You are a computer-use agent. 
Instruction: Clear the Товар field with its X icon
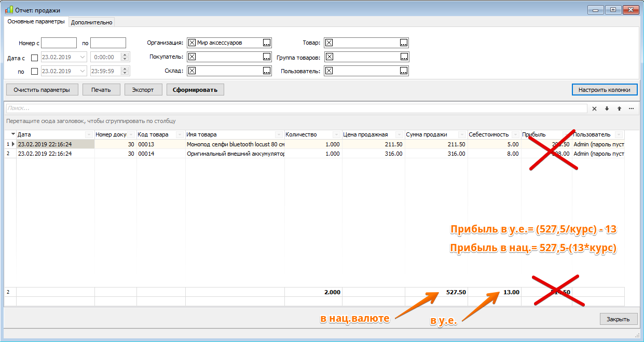coord(329,43)
